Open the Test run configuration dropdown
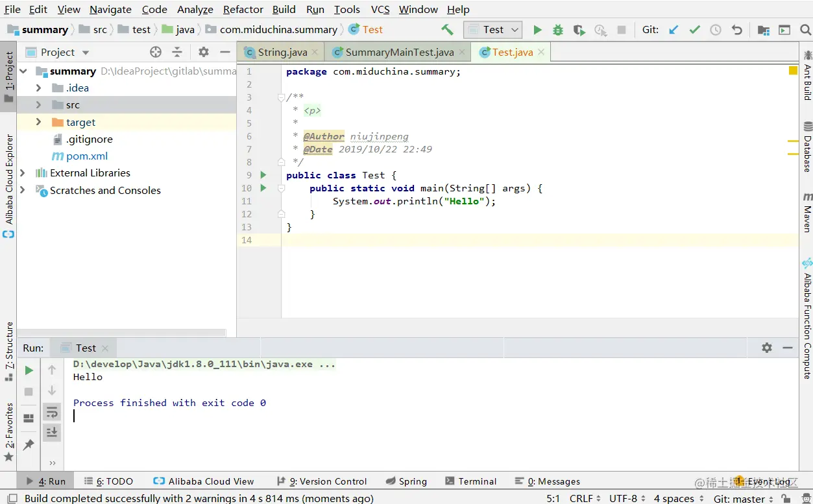The image size is (813, 504). [x=492, y=30]
